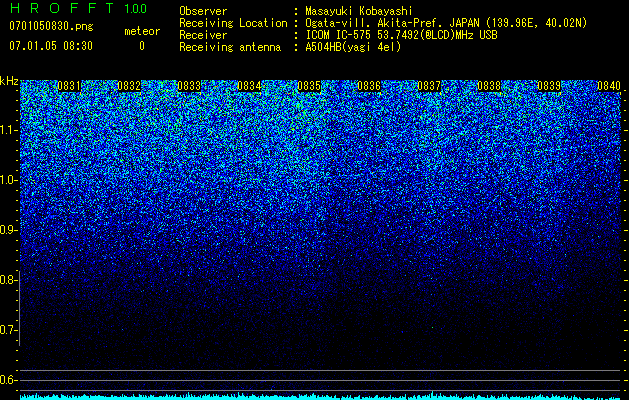Click the date stamp 07.01.05 08:30
The image size is (629, 400).
[51, 46]
